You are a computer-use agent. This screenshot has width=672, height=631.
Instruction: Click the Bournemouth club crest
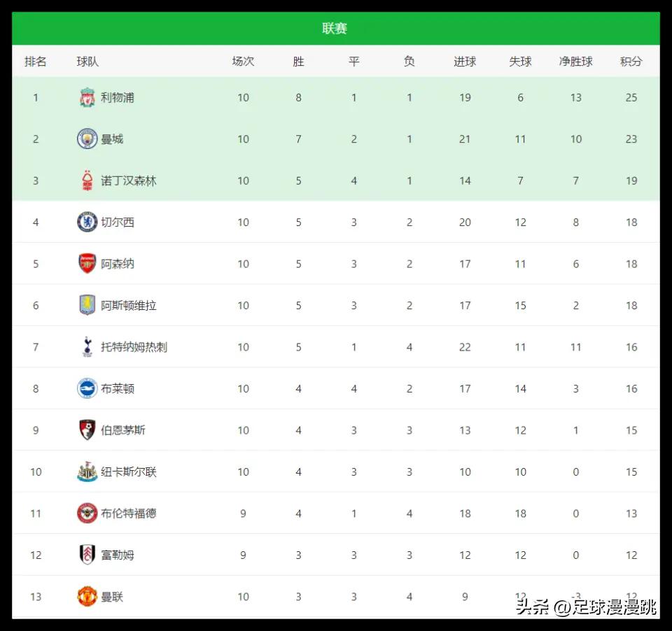click(x=87, y=430)
